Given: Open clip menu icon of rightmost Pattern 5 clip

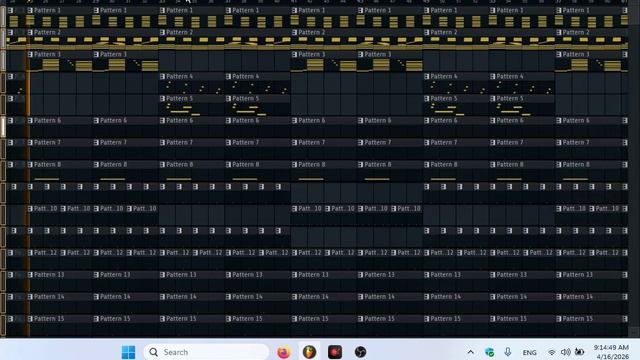Looking at the screenshot, I should point(493,98).
